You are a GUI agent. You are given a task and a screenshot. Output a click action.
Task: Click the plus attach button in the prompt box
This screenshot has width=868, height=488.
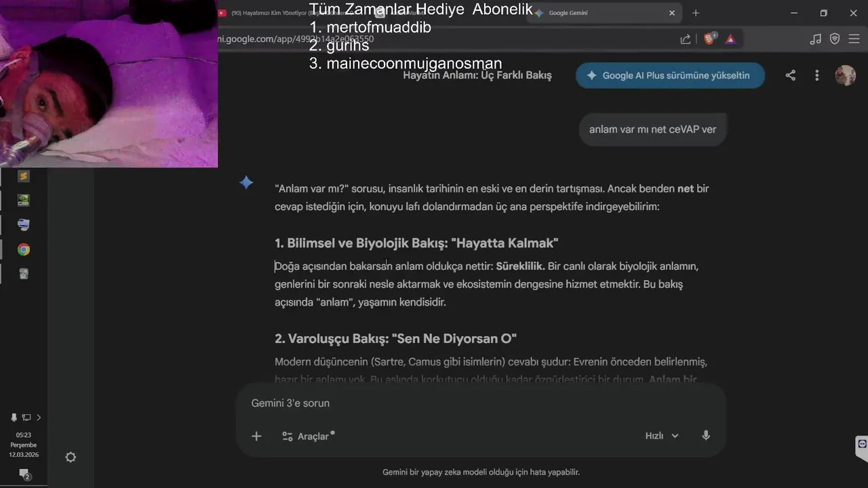click(256, 436)
